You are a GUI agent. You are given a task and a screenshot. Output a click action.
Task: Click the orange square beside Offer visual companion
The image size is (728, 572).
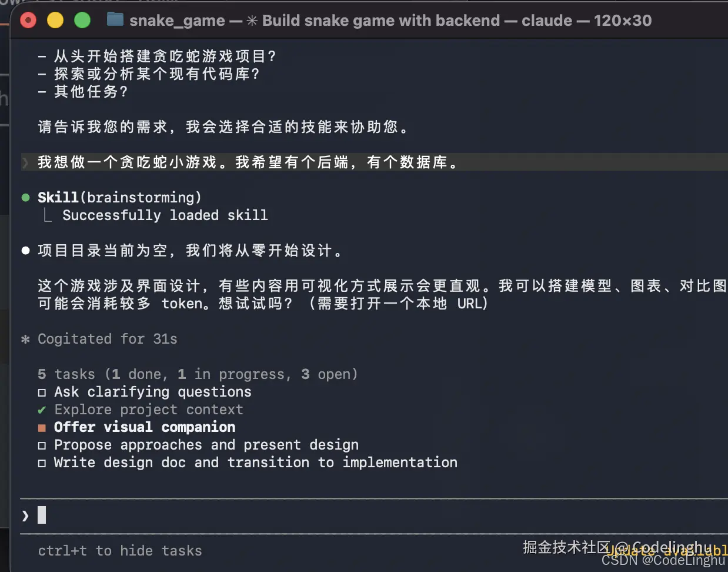point(42,428)
